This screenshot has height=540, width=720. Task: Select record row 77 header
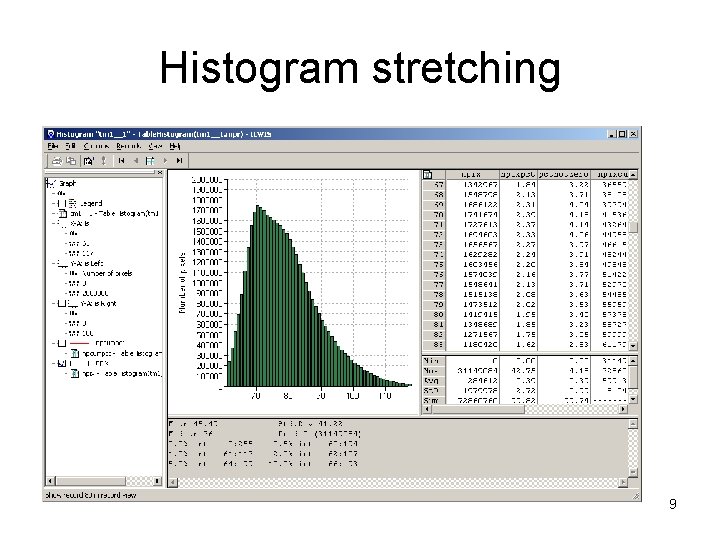434,285
